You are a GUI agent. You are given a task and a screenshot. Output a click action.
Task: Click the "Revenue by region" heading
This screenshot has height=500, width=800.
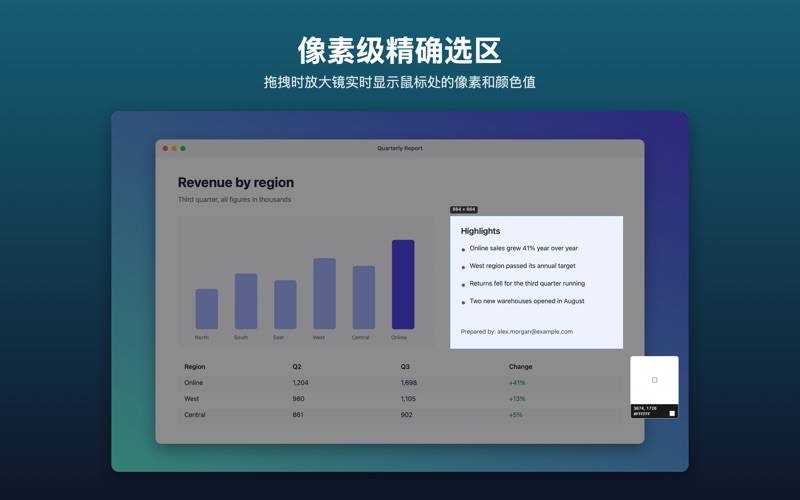pos(236,183)
